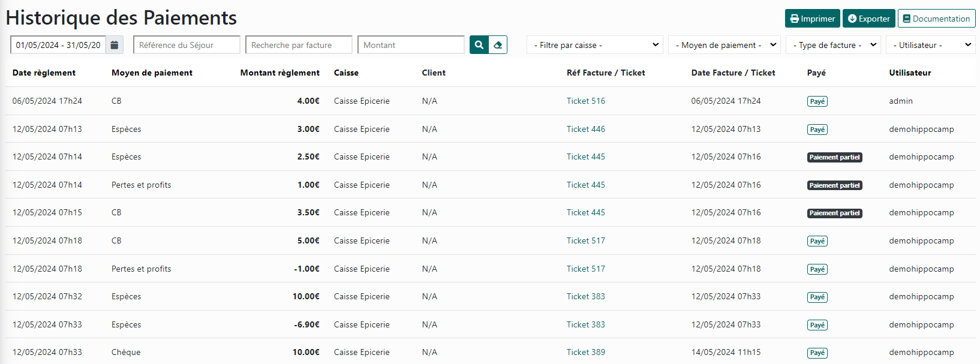
Task: Click the Payé badge on Ticket 516 row
Action: [x=817, y=101]
